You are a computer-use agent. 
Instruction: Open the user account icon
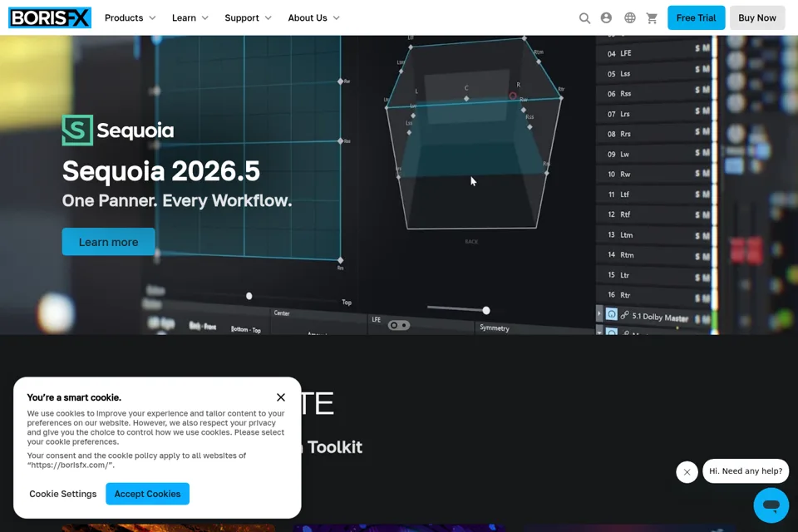pos(606,17)
